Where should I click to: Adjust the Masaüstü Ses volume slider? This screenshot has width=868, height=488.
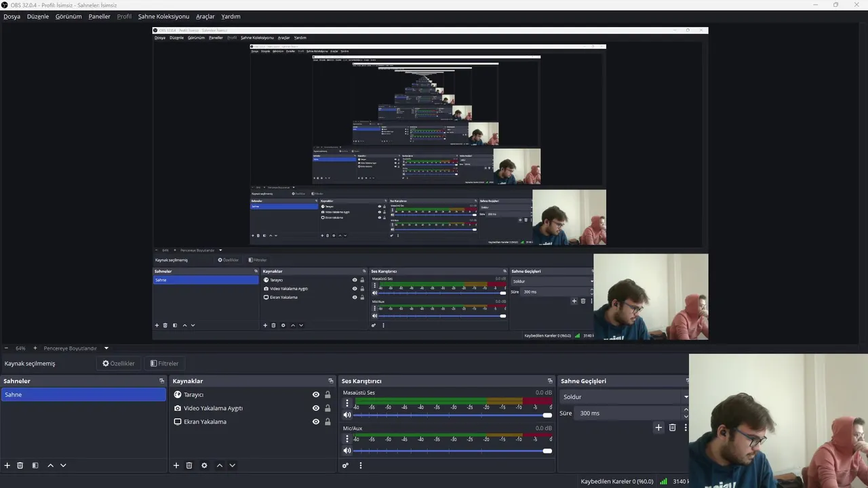pyautogui.click(x=452, y=415)
